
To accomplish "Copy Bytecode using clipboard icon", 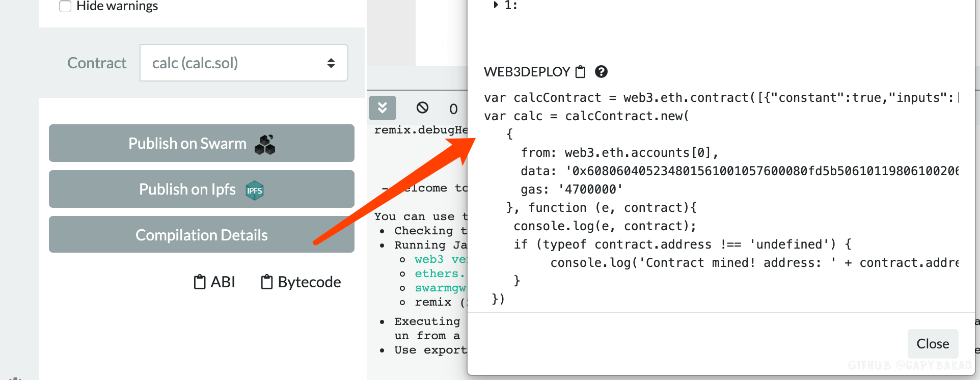I will tap(266, 282).
